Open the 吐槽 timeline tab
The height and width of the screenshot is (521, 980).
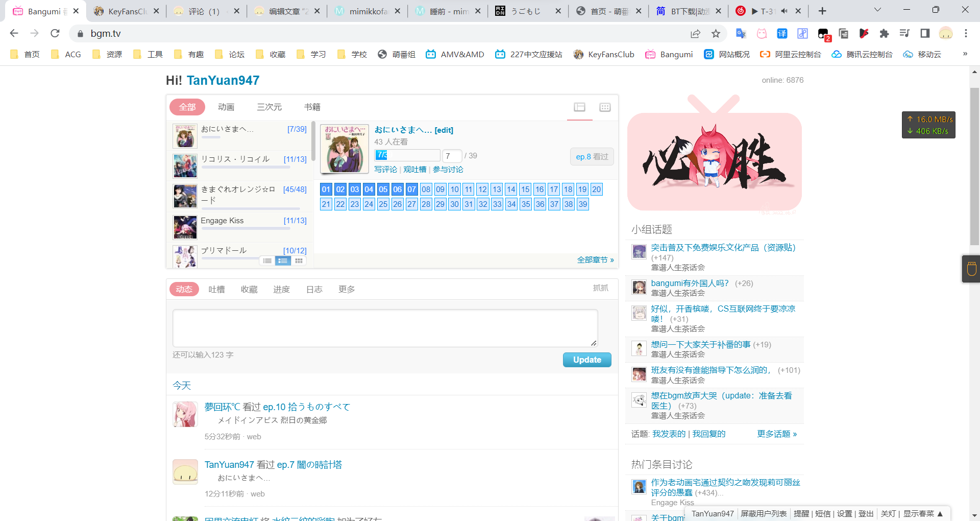[216, 290]
